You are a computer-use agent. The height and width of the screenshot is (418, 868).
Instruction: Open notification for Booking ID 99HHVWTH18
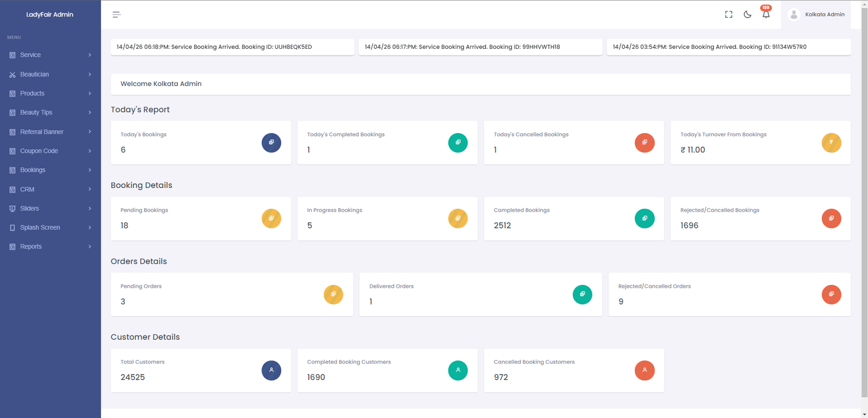(x=481, y=47)
